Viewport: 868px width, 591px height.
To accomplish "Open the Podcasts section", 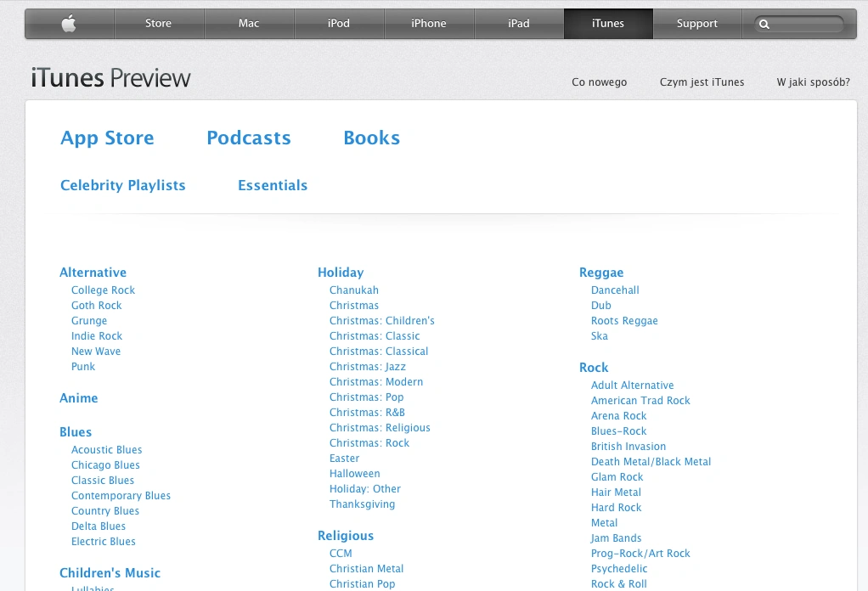I will click(249, 138).
